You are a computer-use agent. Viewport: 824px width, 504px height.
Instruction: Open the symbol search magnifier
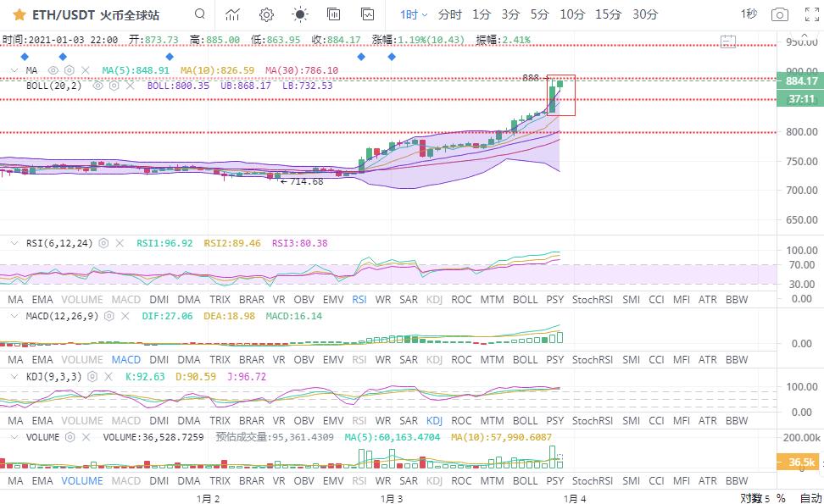[x=199, y=14]
